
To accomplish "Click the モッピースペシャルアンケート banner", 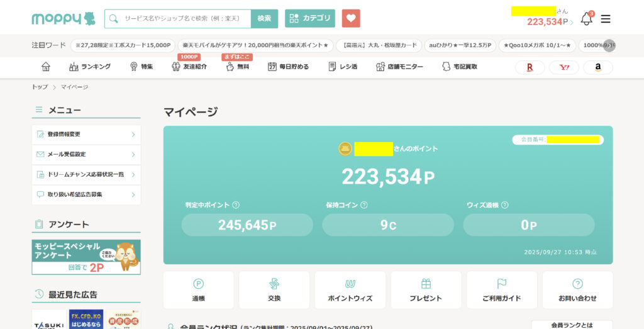I will click(x=86, y=257).
